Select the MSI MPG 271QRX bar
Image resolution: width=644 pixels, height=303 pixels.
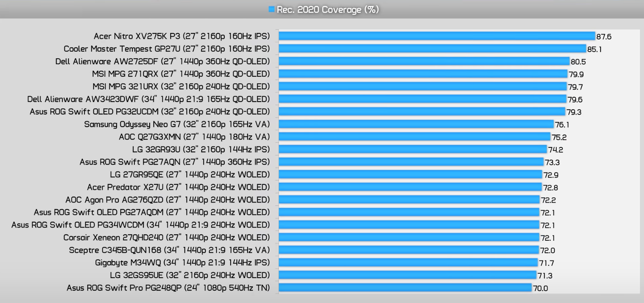click(423, 74)
